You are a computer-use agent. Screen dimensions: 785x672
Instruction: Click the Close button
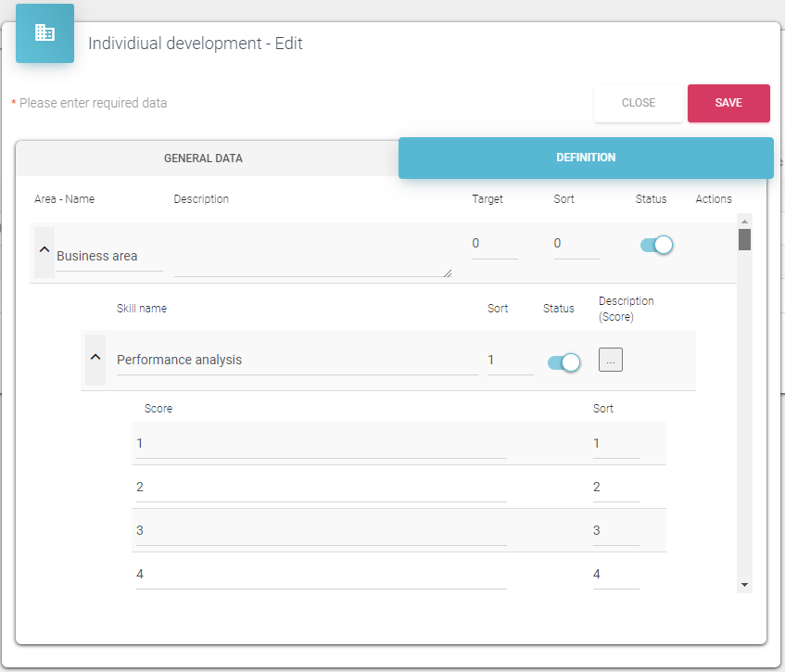tap(638, 103)
